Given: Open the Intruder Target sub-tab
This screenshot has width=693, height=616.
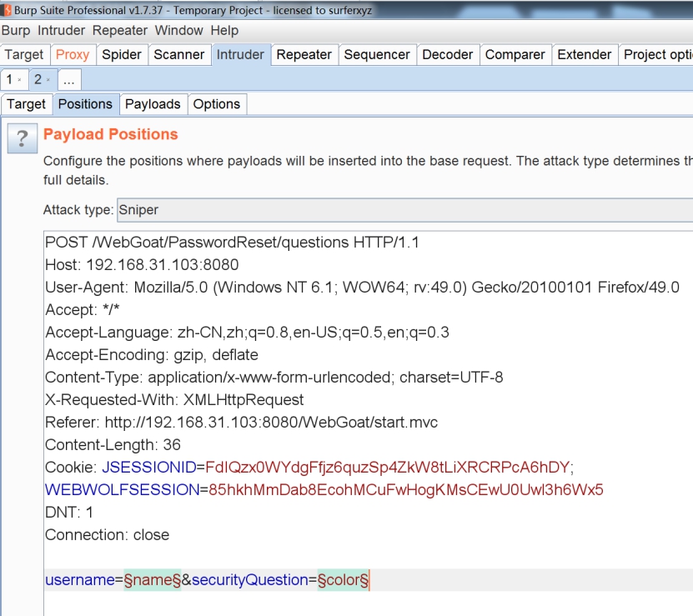Looking at the screenshot, I should click(x=26, y=104).
